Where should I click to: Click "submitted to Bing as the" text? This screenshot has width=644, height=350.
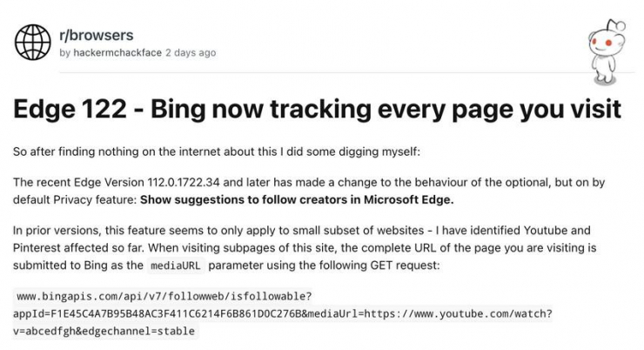pyautogui.click(x=78, y=266)
